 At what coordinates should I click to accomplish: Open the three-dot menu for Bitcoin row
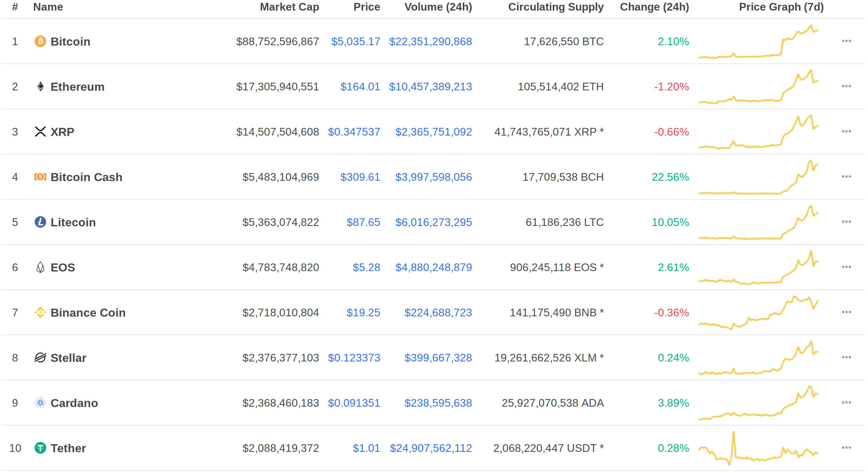pyautogui.click(x=846, y=41)
